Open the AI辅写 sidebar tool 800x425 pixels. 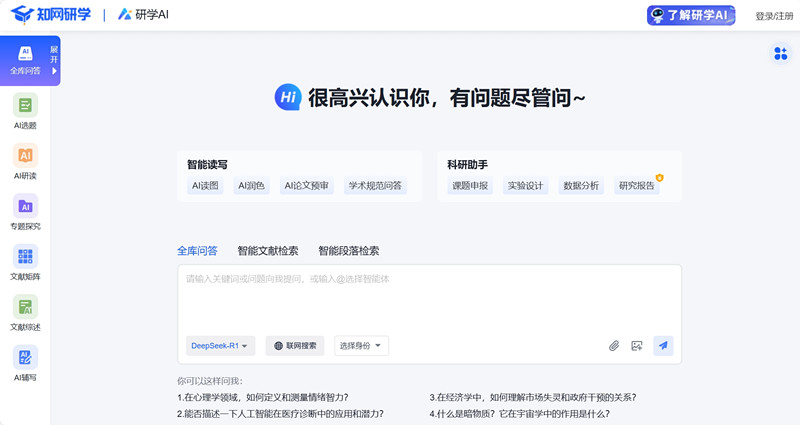25,364
